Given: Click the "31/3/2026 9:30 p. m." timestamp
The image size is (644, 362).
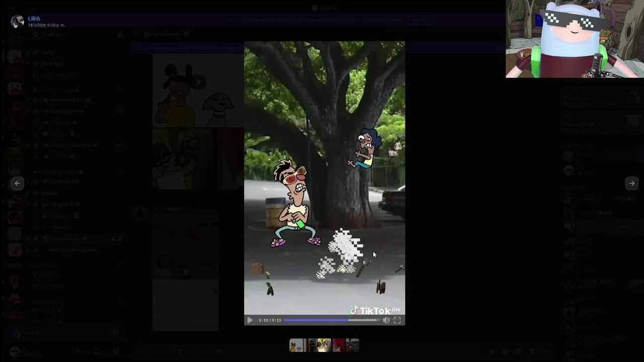Looking at the screenshot, I should pyautogui.click(x=46, y=25).
